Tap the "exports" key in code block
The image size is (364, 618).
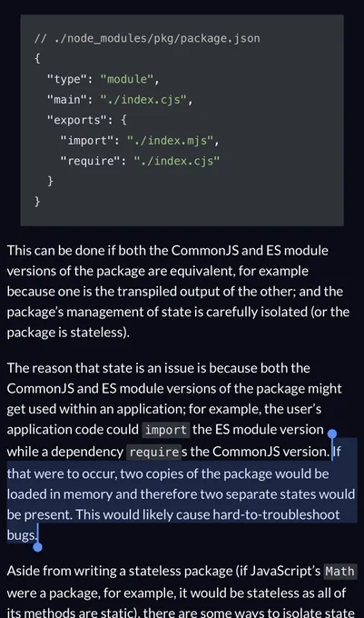click(76, 120)
